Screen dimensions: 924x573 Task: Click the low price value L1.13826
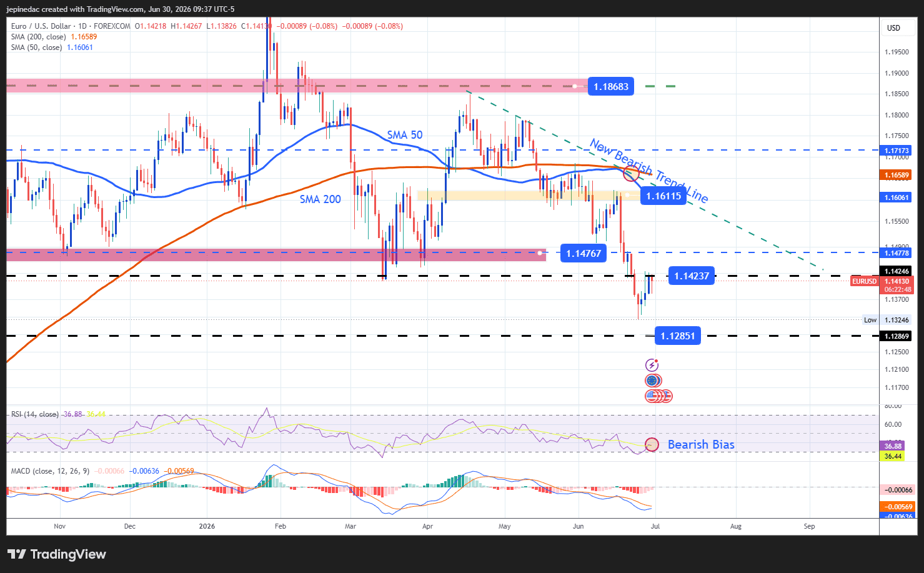click(x=221, y=26)
